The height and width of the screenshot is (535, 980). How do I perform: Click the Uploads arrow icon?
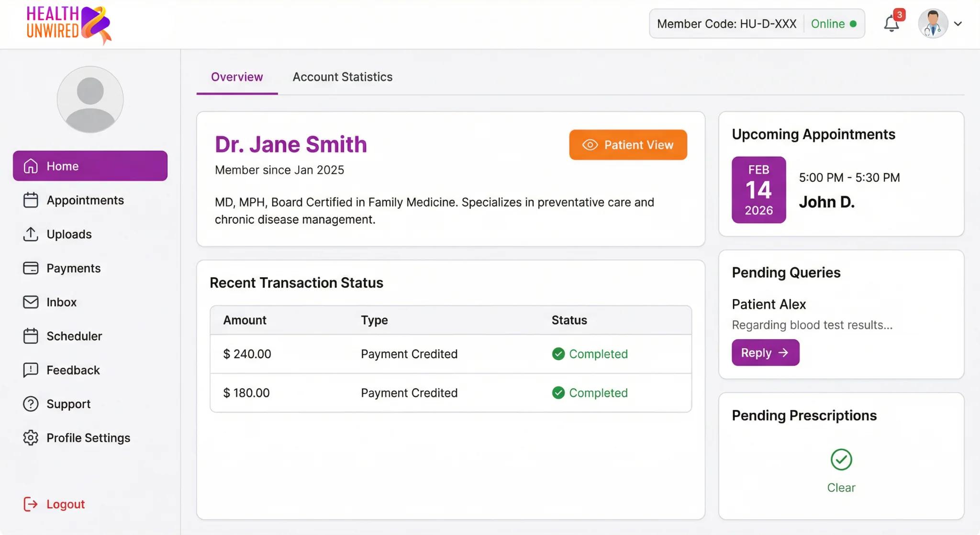click(30, 234)
